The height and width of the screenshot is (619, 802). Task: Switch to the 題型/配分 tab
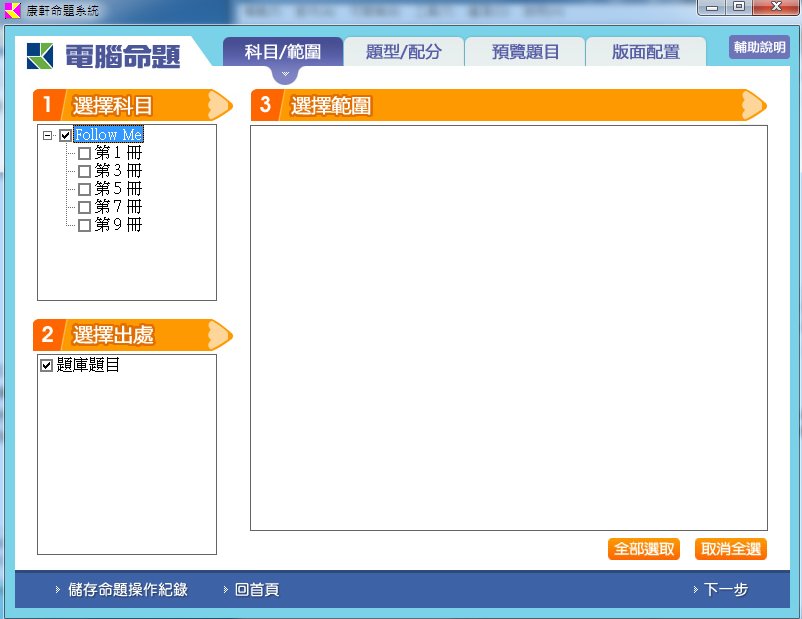click(x=403, y=52)
